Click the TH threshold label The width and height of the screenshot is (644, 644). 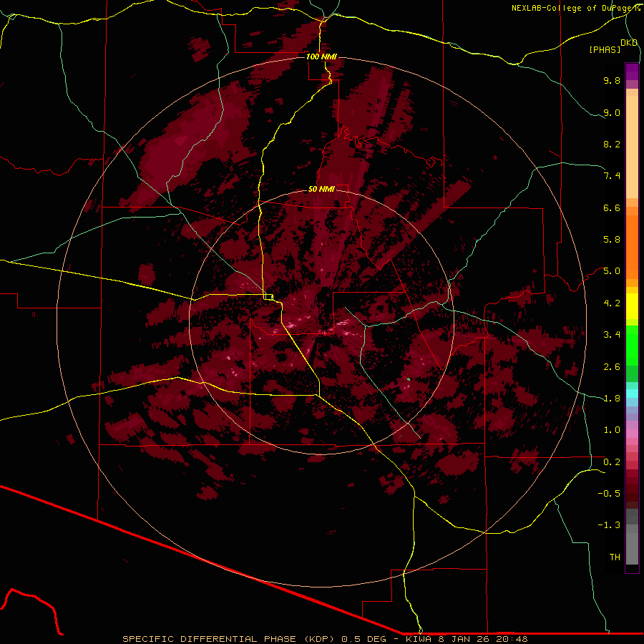pyautogui.click(x=615, y=557)
